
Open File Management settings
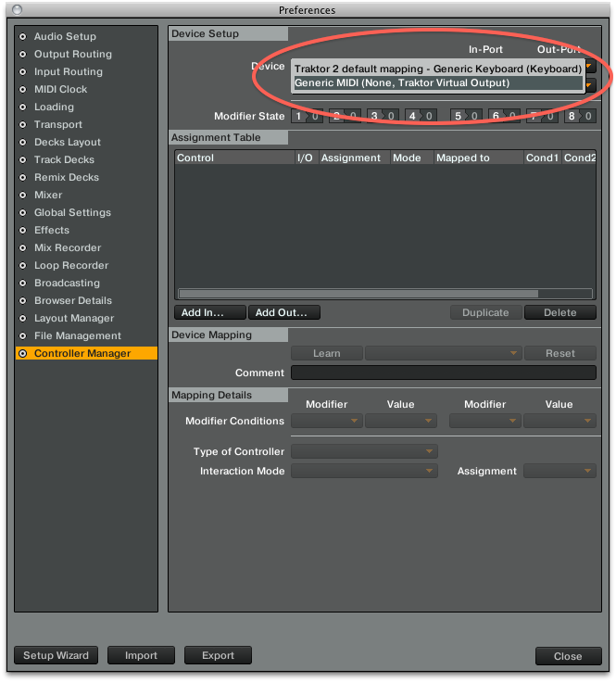86,335
